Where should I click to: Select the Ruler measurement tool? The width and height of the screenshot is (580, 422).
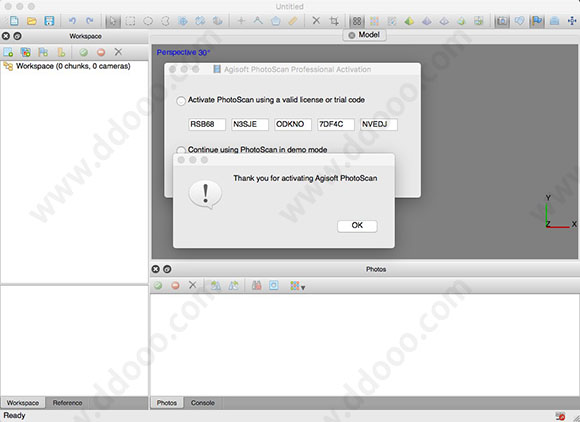(293, 21)
